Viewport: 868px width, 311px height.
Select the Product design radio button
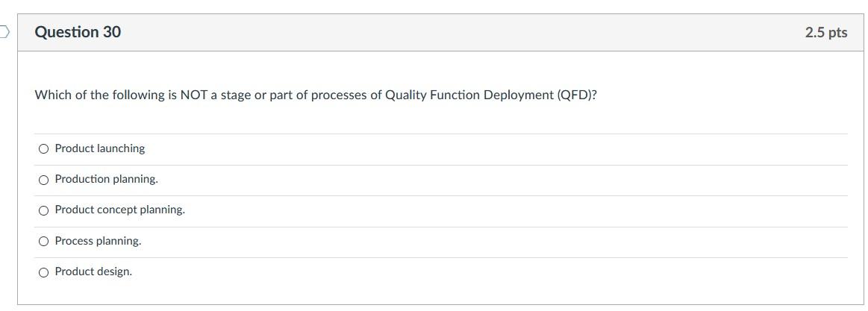(44, 272)
